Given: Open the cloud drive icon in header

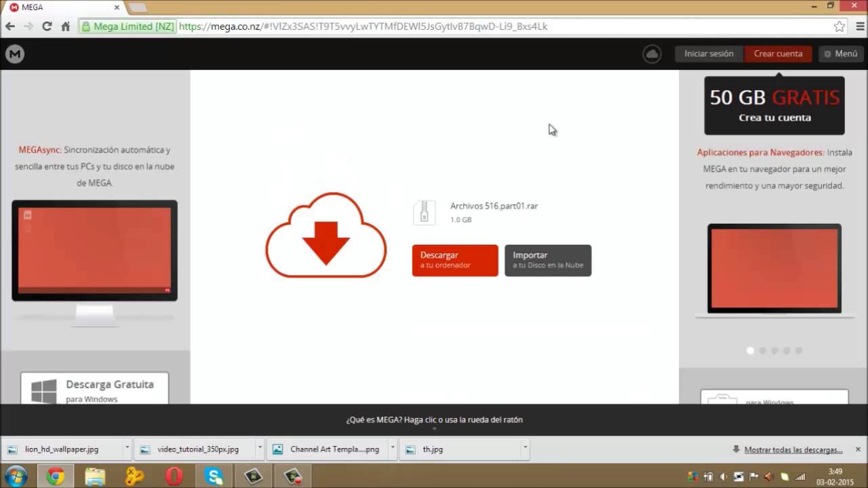Looking at the screenshot, I should tap(652, 54).
